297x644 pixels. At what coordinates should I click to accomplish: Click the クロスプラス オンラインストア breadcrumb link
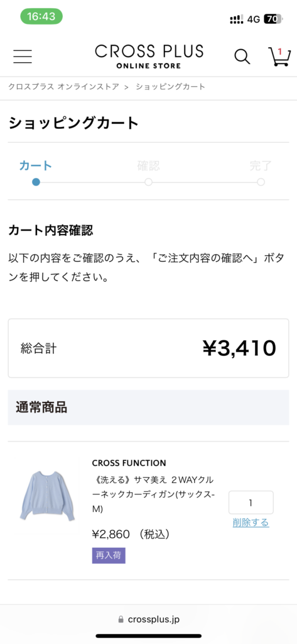[63, 87]
